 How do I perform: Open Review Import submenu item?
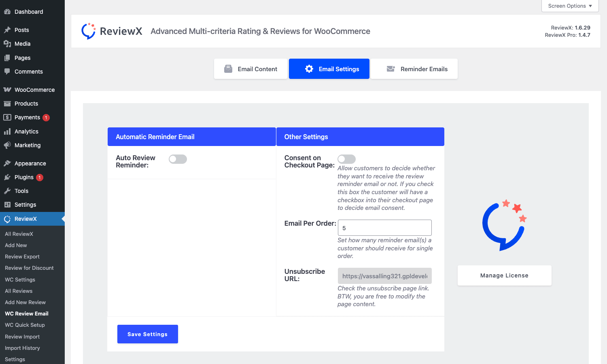(22, 336)
